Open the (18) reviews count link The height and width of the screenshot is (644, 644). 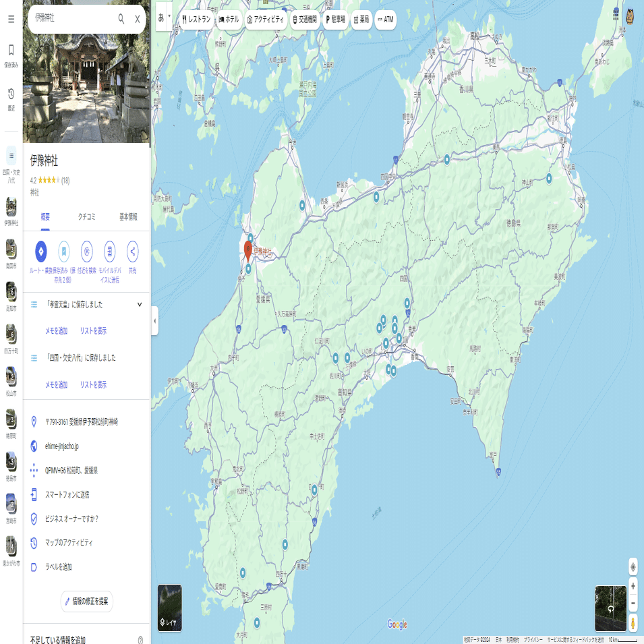(x=65, y=180)
